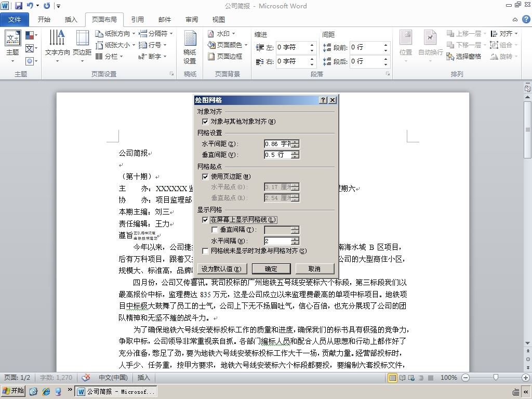Enable 垂直间隔 checkbox
This screenshot has width=532, height=399.
click(x=215, y=230)
